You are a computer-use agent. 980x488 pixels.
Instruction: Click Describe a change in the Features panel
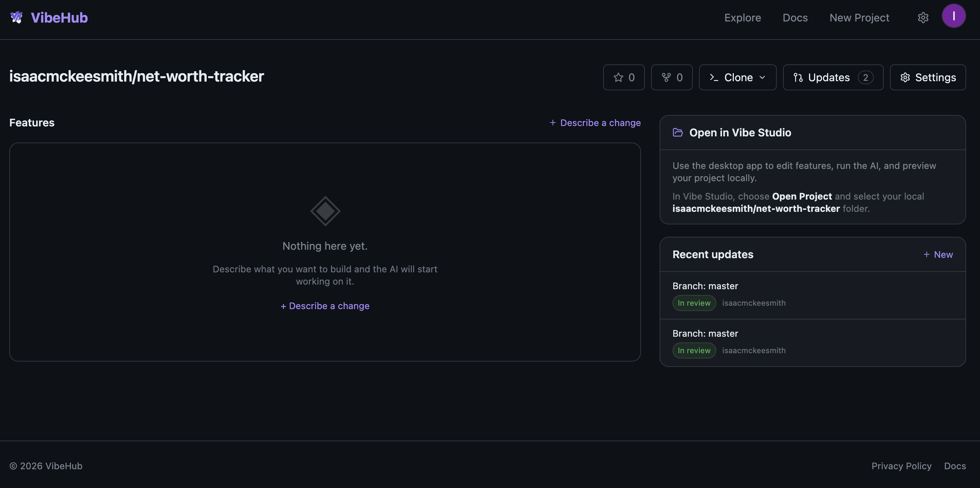[x=595, y=123]
